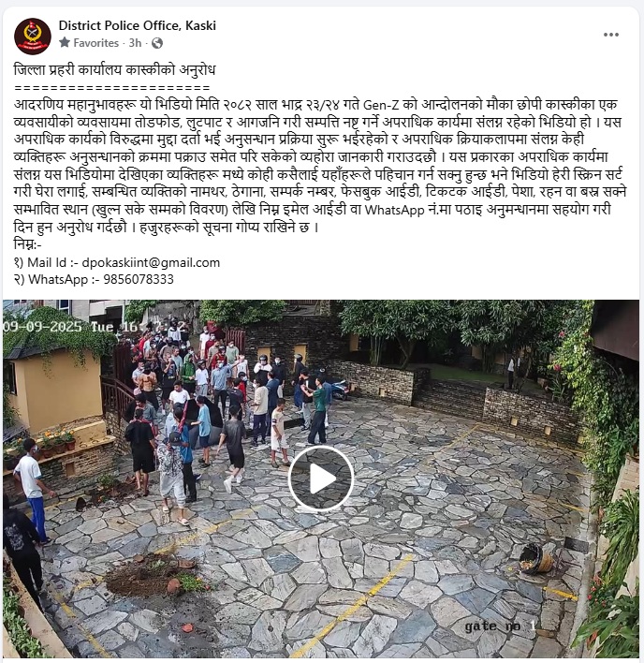Screen dimensions: 644x663
Task: Click the Favorites star icon
Action: tap(65, 42)
